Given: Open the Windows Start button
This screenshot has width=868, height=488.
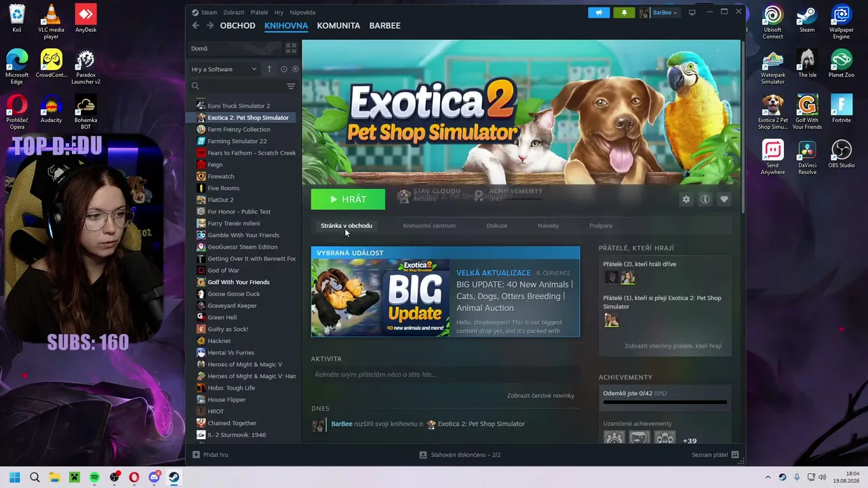Looking at the screenshot, I should pyautogui.click(x=15, y=477).
